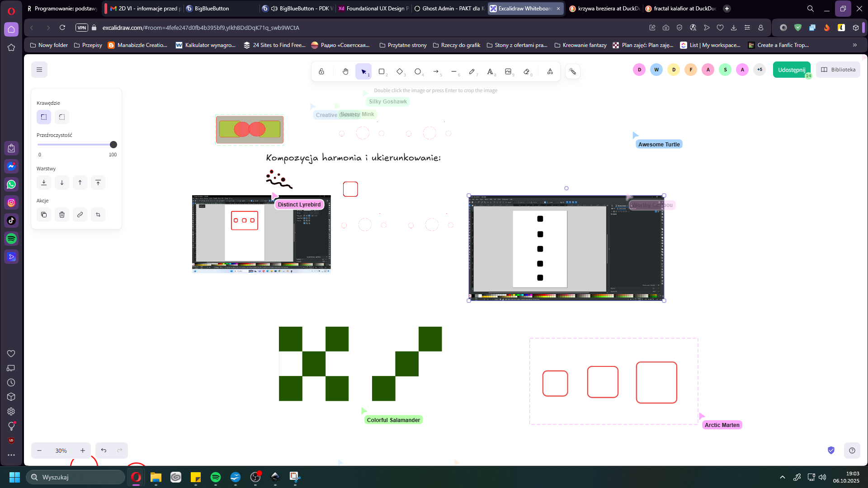Viewport: 868px width, 488px height.
Task: Expand the +5 collaborators list
Action: point(759,70)
